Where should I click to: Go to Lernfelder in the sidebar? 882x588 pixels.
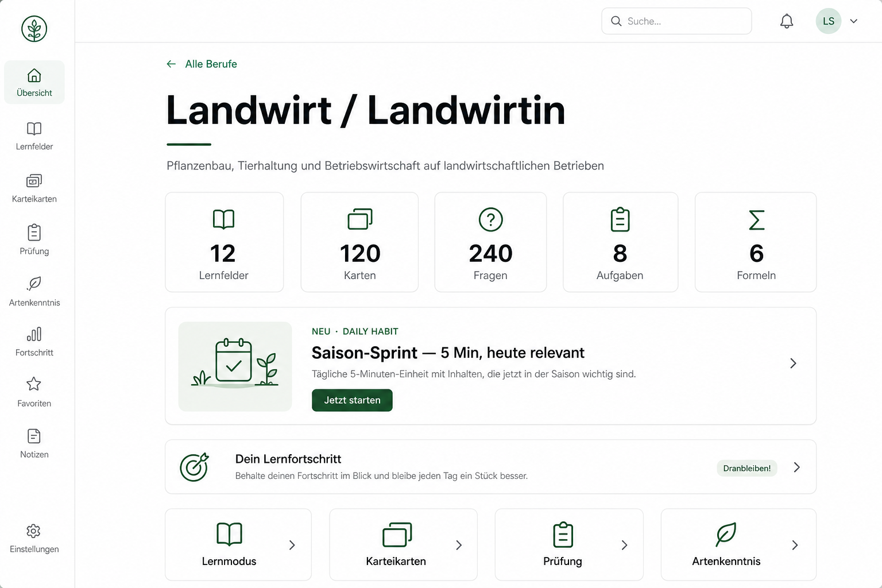click(34, 136)
